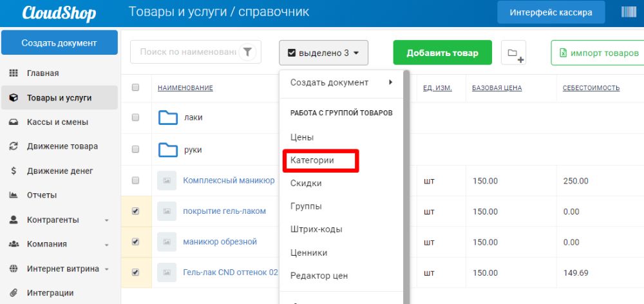Image resolution: width=644 pixels, height=304 pixels.
Task: Select Цены in group menu
Action: point(302,138)
